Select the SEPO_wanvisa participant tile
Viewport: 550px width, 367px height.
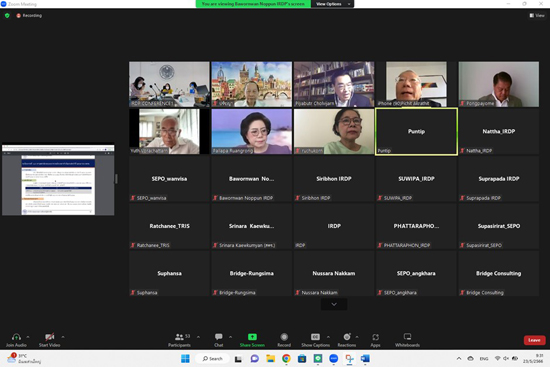pos(169,179)
